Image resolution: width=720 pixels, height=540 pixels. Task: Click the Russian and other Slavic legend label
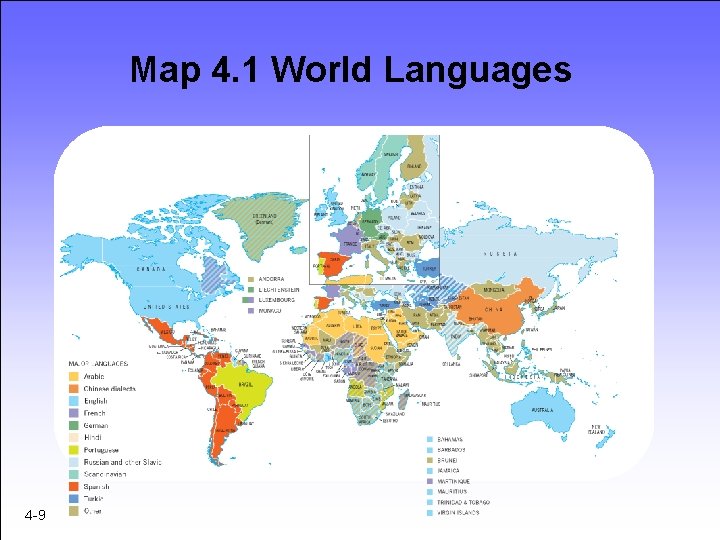pos(123,462)
